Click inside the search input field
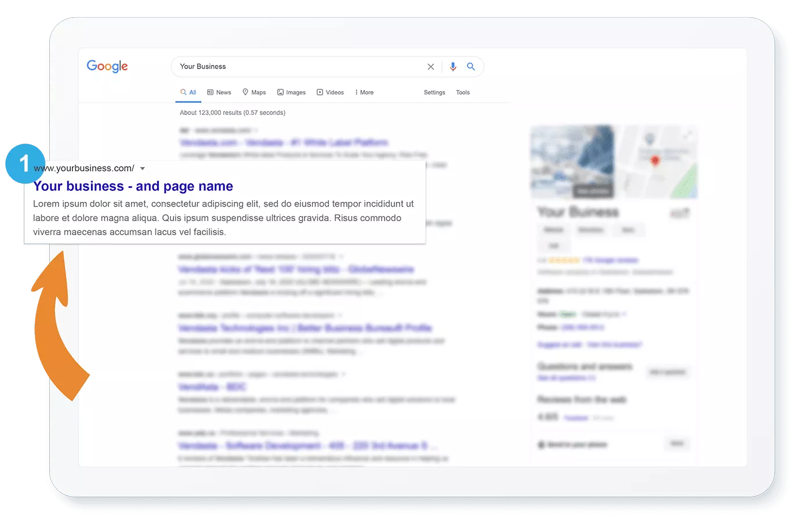This screenshot has height=528, width=812. tap(290, 66)
